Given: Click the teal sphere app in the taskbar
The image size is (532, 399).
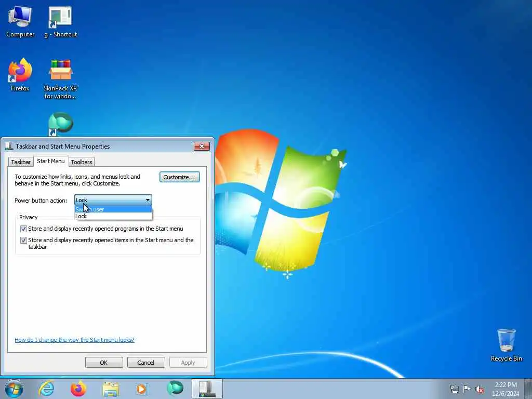Looking at the screenshot, I should pos(175,389).
